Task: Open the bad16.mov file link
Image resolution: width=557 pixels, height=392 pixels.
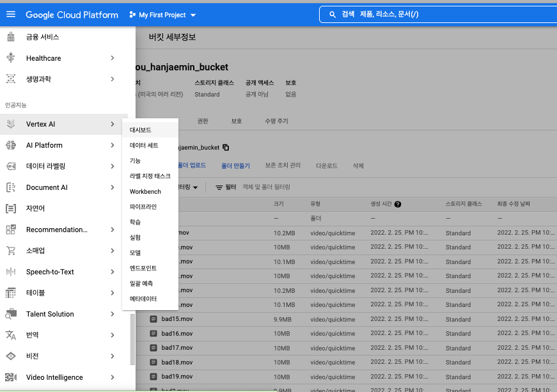Action: (x=177, y=333)
